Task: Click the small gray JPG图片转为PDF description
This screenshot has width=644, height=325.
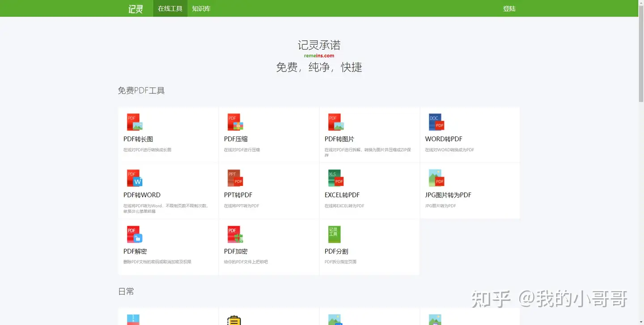Action: point(441,206)
